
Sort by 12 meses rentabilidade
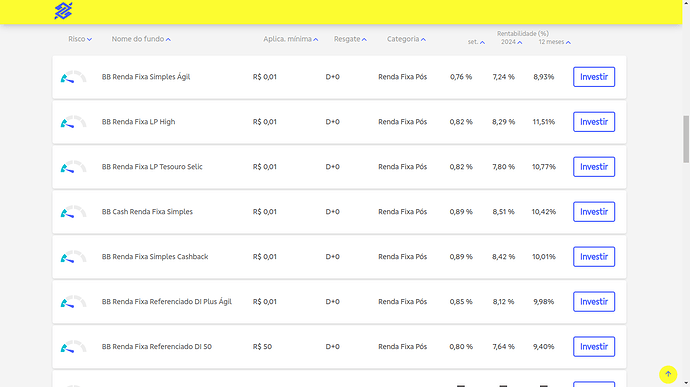coord(554,42)
